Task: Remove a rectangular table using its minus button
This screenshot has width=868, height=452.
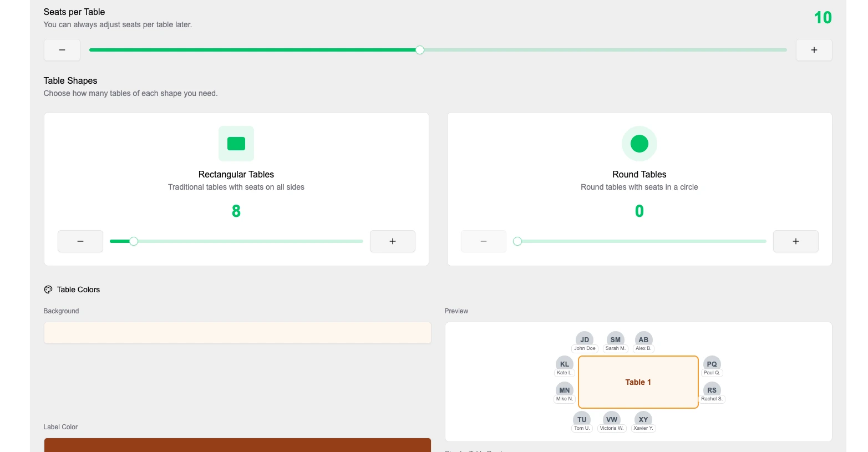Action: (x=80, y=241)
